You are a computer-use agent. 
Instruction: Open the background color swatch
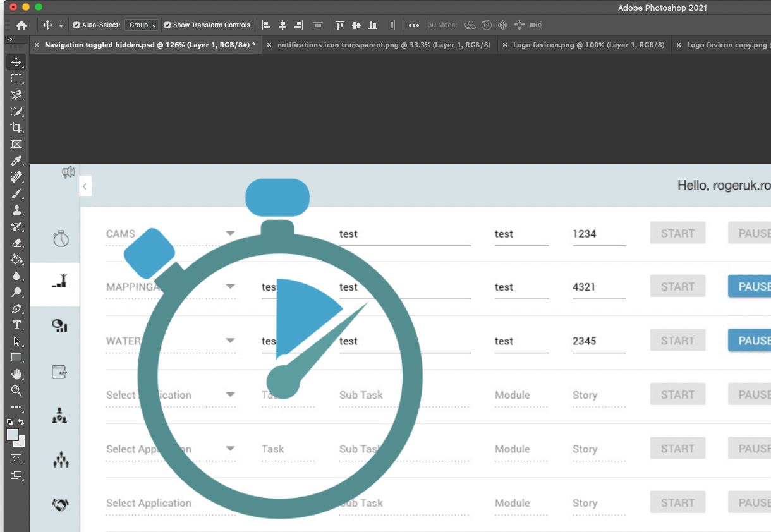pyautogui.click(x=21, y=443)
